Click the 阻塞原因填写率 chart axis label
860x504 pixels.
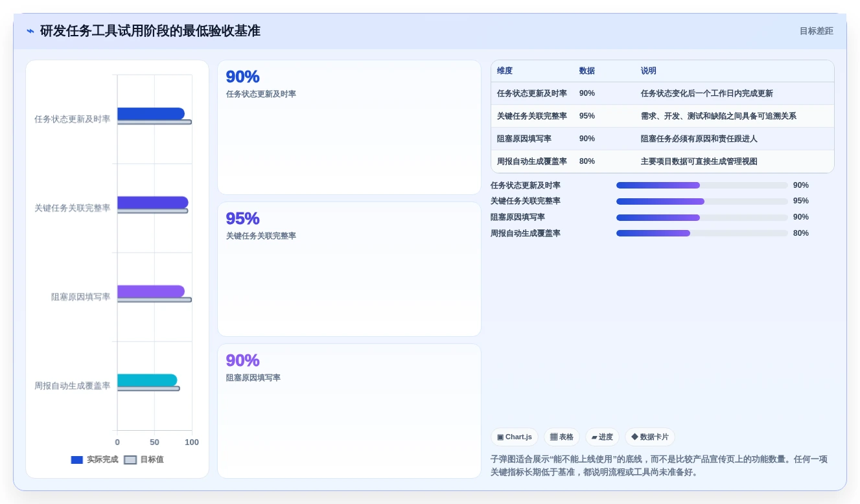pos(81,297)
